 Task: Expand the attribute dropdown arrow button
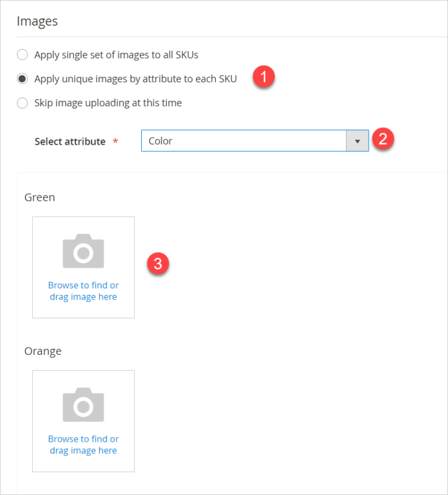coord(357,141)
